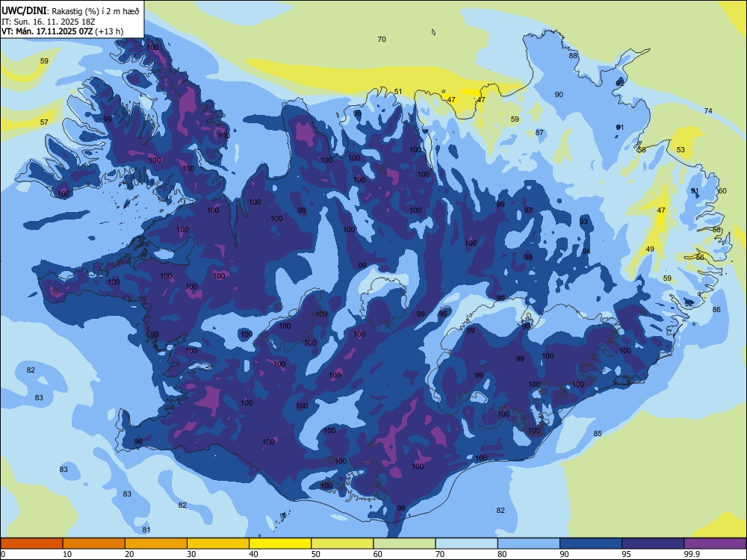Screen dimensions: 747x560
Task: Click the map value '85' off the southeast coast
Action: point(598,434)
